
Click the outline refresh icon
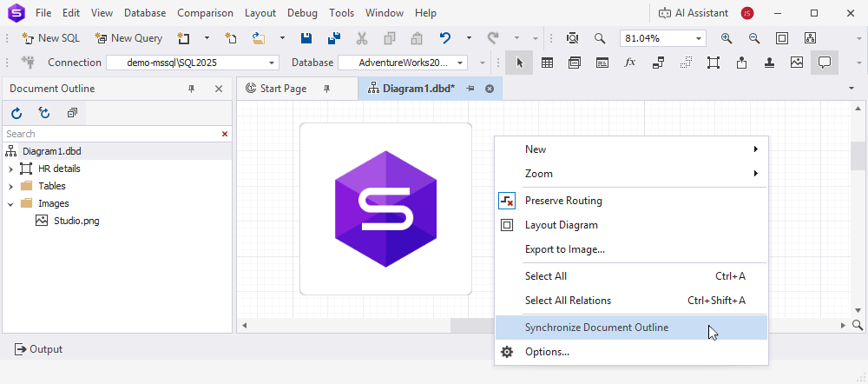(16, 113)
